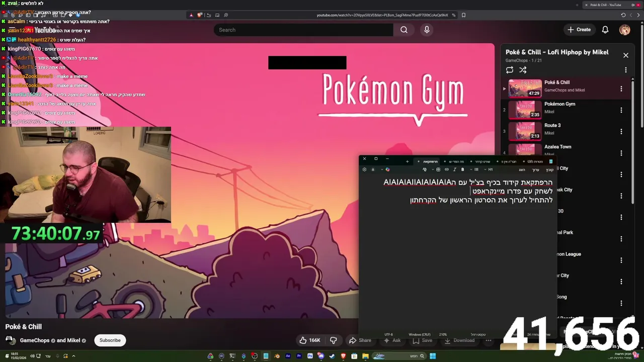
Task: Open the ערוך (Edit) menu in Notepad
Action: (x=535, y=170)
